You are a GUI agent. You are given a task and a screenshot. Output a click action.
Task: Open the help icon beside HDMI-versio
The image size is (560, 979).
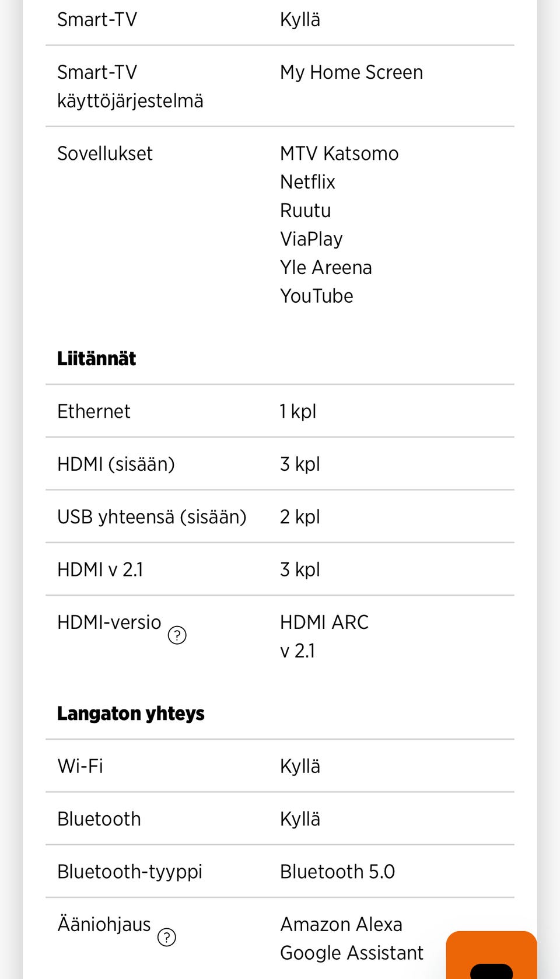click(177, 635)
